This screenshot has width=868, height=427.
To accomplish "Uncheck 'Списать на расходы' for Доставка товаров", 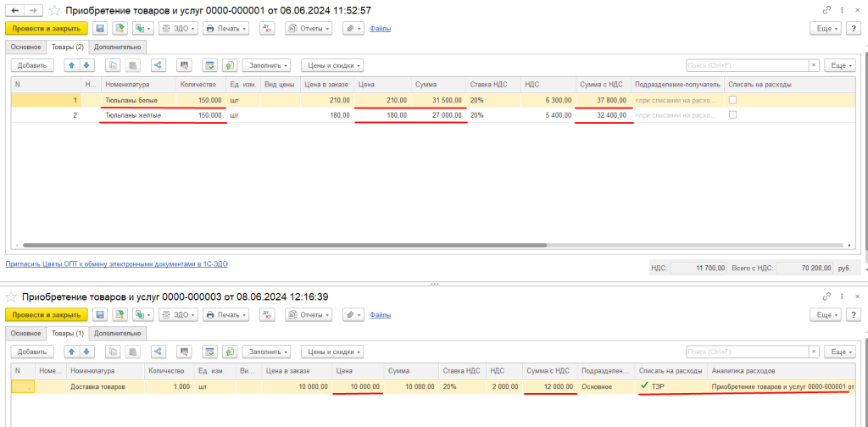I will (x=644, y=386).
